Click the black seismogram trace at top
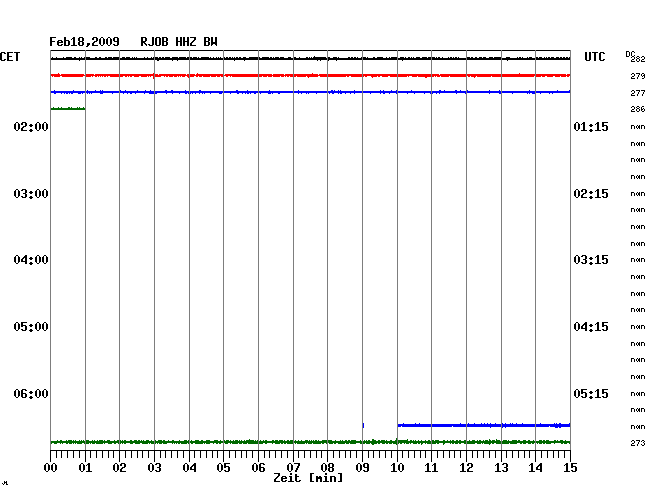 point(310,59)
